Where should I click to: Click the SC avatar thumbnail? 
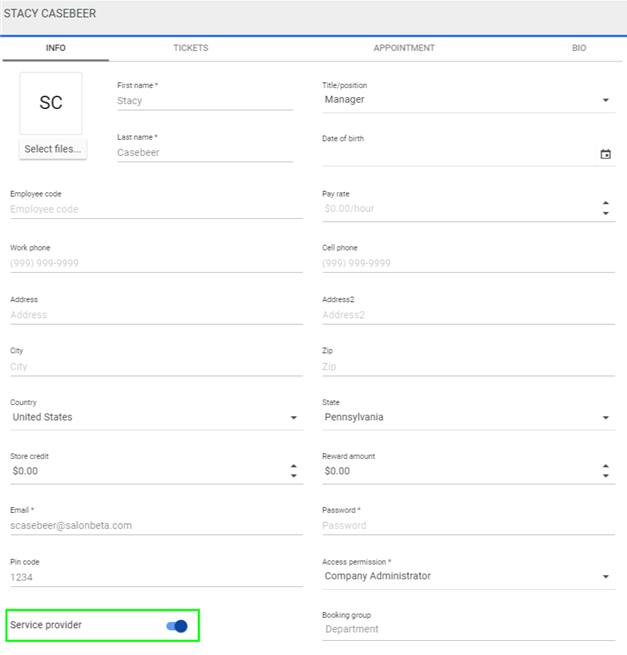51,103
